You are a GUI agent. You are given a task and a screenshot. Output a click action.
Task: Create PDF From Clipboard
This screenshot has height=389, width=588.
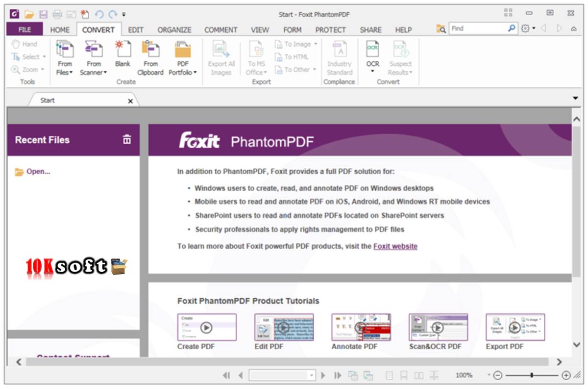pos(150,58)
